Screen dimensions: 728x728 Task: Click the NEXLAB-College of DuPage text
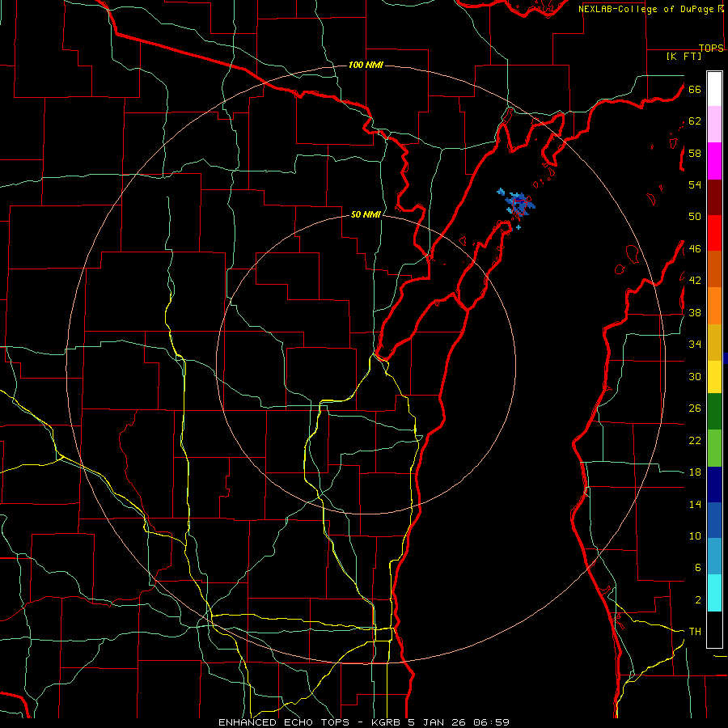click(647, 9)
